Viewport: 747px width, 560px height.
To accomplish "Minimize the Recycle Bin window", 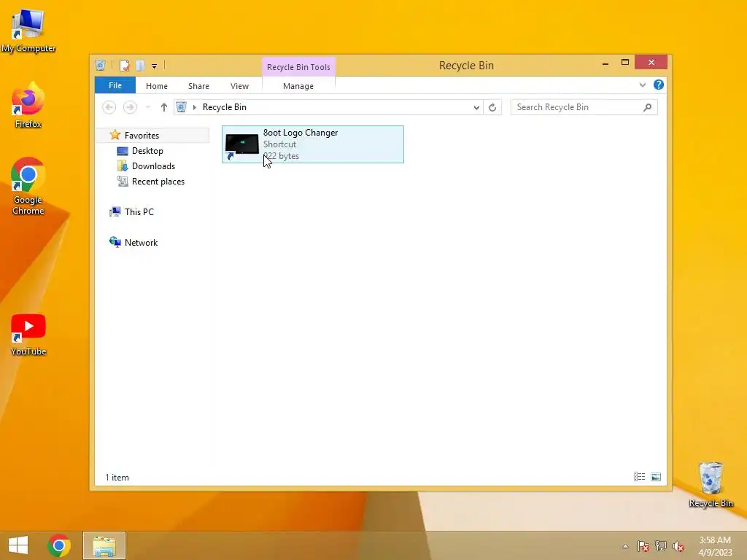I will point(605,63).
